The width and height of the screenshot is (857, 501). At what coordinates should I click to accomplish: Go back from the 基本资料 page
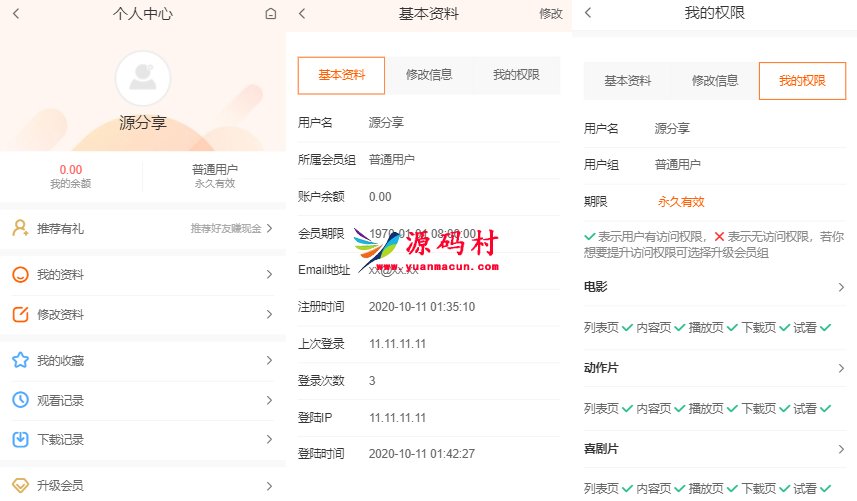[302, 14]
